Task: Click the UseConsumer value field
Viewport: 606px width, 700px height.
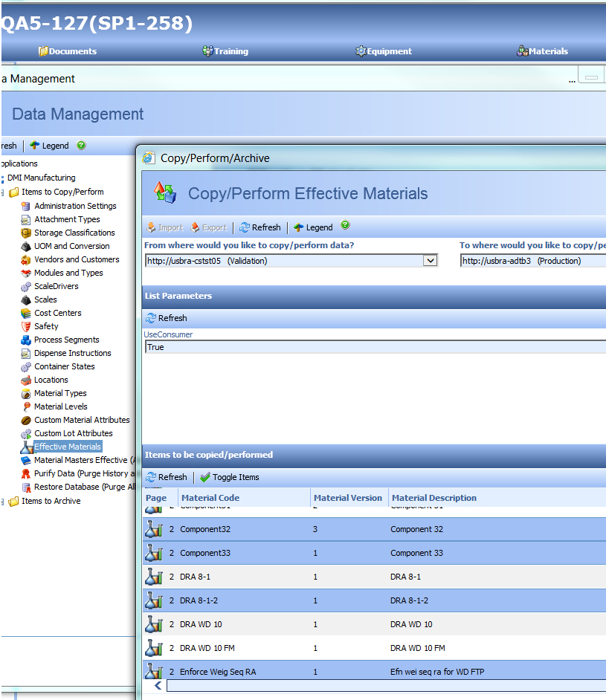Action: click(372, 347)
